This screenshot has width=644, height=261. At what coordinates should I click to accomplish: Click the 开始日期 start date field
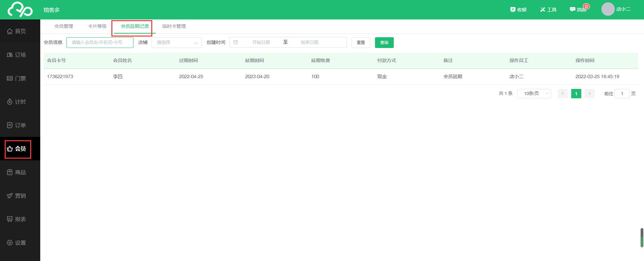tap(261, 42)
